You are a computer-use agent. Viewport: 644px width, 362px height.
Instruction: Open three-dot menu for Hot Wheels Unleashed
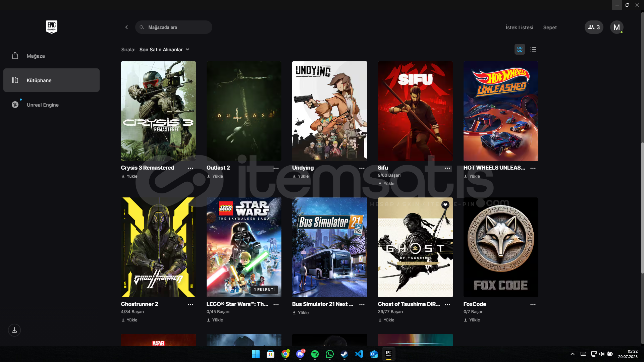point(533,168)
